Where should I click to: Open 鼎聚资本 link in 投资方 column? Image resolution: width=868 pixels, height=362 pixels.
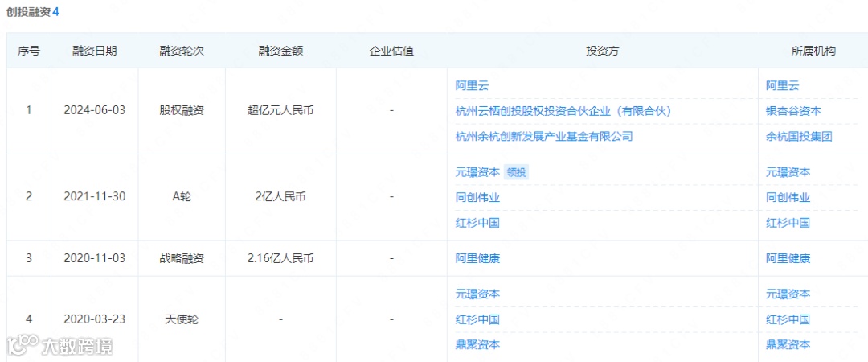tap(477, 345)
